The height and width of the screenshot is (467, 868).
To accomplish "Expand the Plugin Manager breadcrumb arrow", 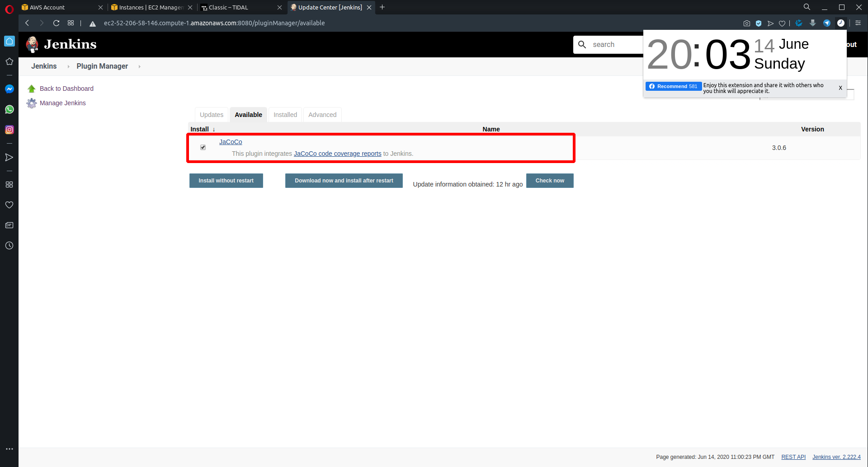I will click(140, 66).
